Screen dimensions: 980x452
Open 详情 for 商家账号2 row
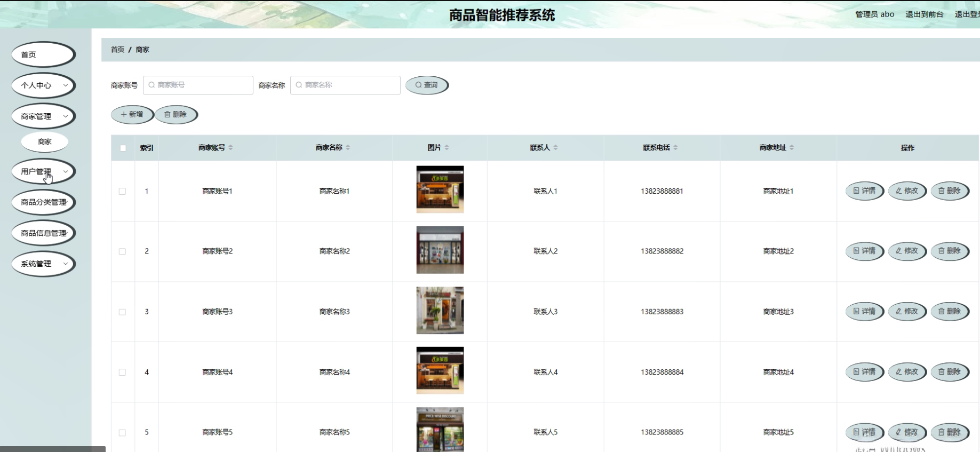point(865,251)
